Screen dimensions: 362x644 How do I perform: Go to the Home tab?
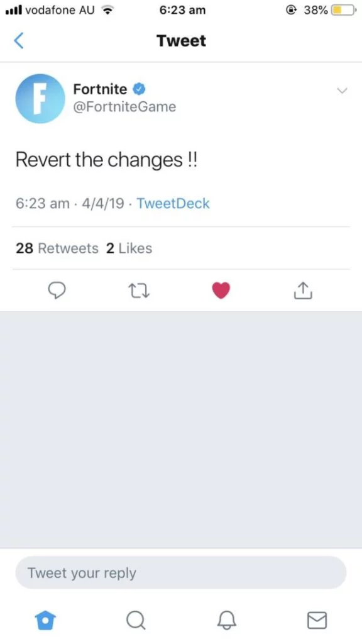coord(45,619)
